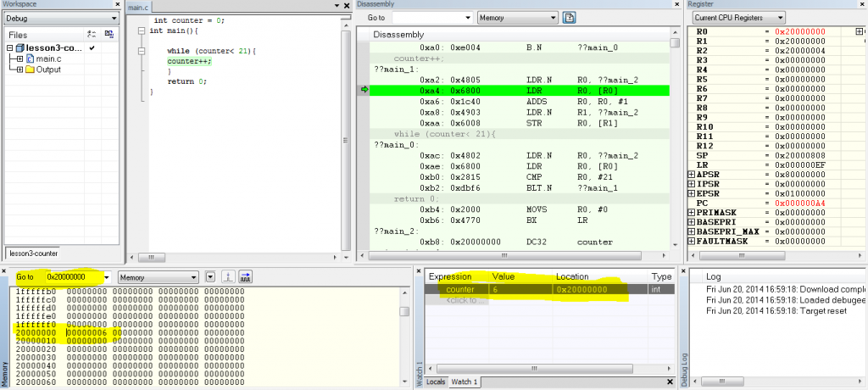Collapse the while loop fold marker
Image resolution: width=868 pixels, height=390 pixels.
coord(142,51)
